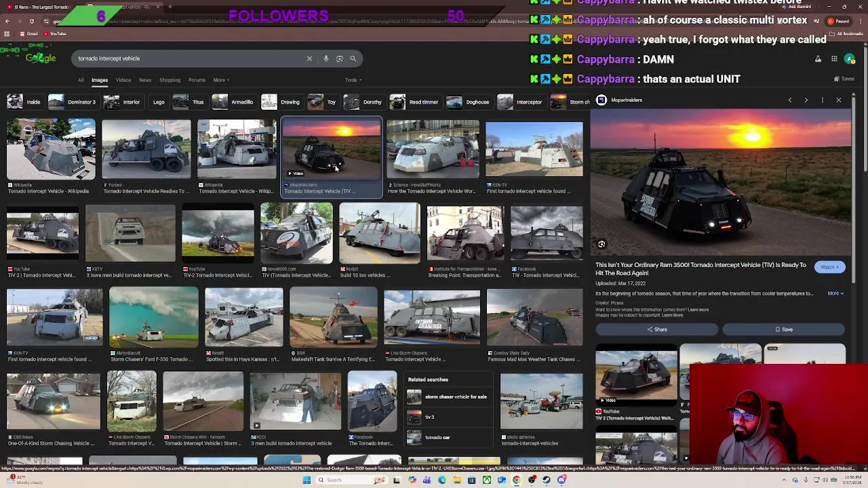Filter images by Interceptor chip

pos(521,102)
